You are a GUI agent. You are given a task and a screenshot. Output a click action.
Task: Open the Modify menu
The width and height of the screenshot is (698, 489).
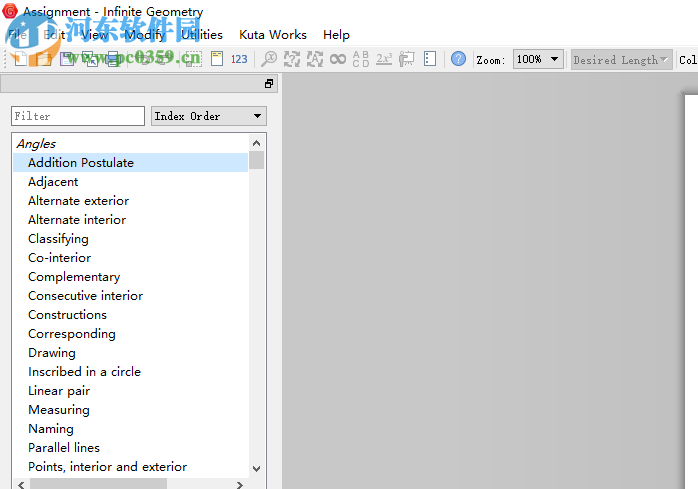pos(145,35)
